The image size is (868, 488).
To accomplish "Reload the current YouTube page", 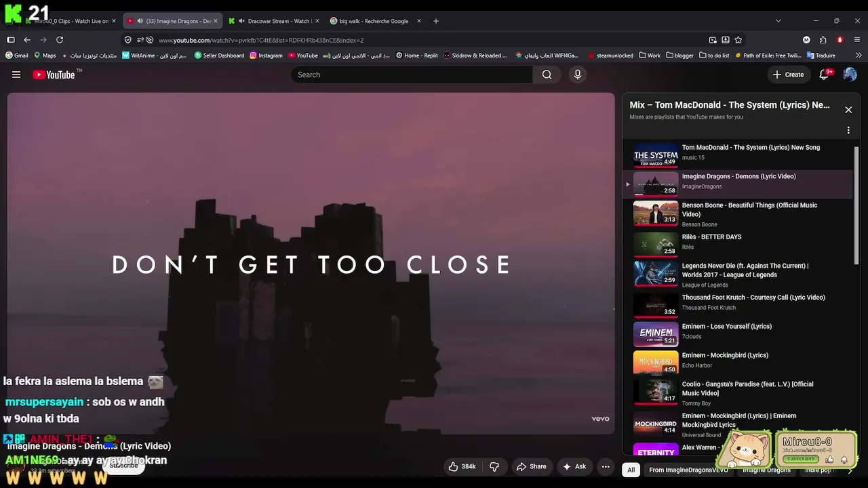I will click(60, 40).
